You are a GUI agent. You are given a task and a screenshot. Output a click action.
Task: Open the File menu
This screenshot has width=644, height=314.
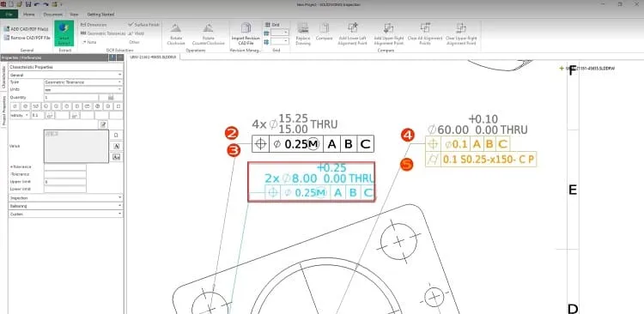9,15
